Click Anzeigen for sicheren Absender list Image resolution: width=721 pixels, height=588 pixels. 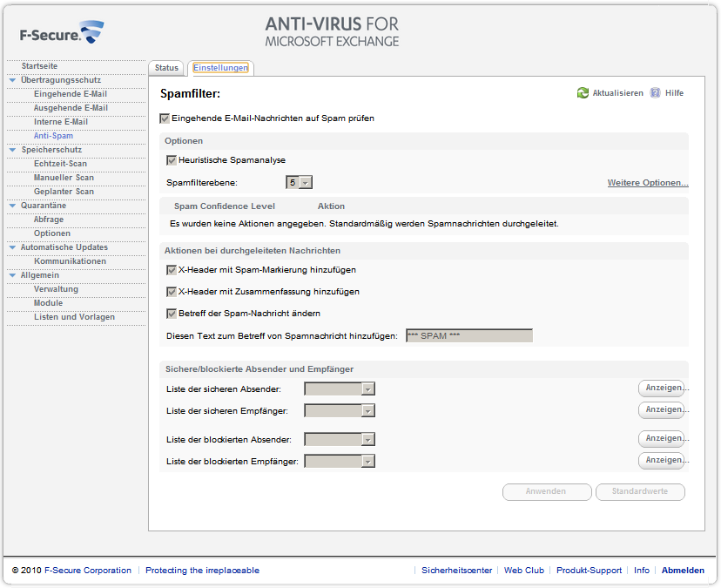pos(661,388)
